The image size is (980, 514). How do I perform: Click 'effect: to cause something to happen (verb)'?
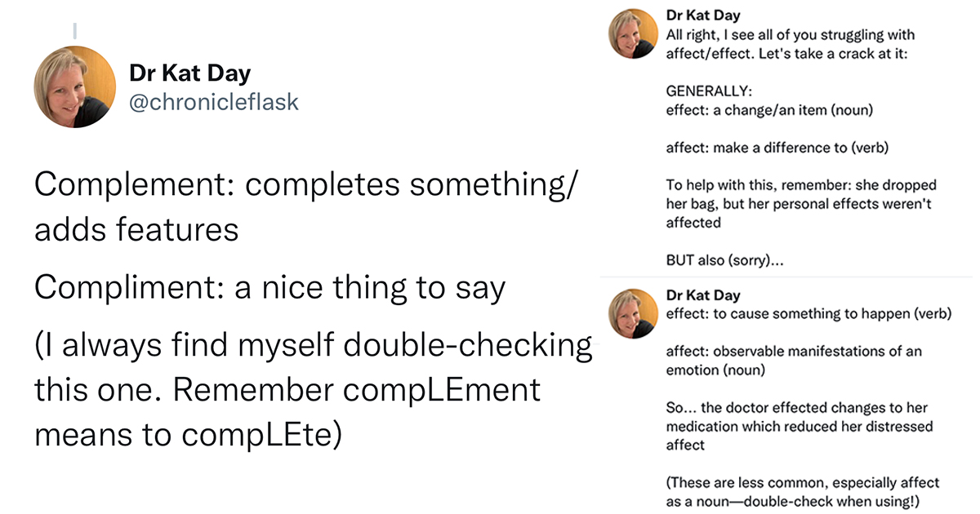pyautogui.click(x=808, y=313)
